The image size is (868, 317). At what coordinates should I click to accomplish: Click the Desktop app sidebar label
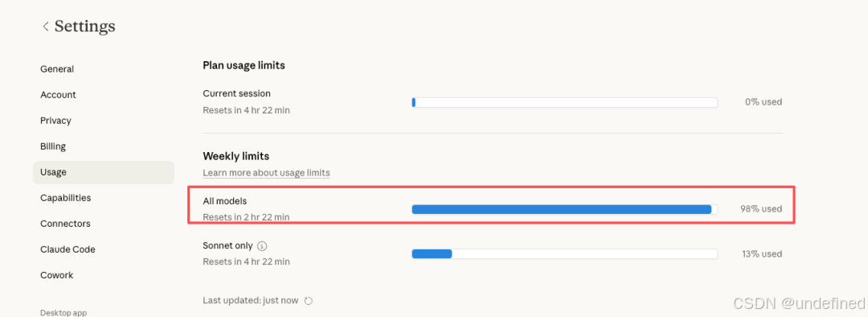click(x=63, y=312)
